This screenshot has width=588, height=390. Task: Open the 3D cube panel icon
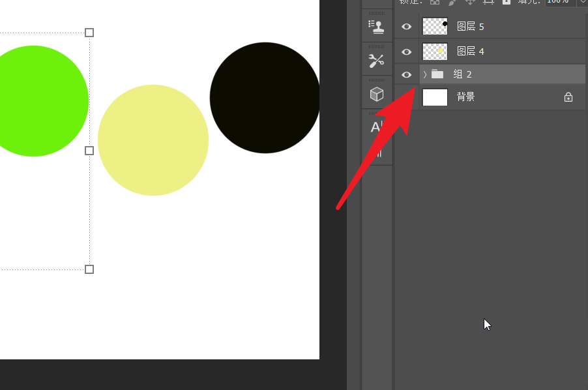(377, 94)
